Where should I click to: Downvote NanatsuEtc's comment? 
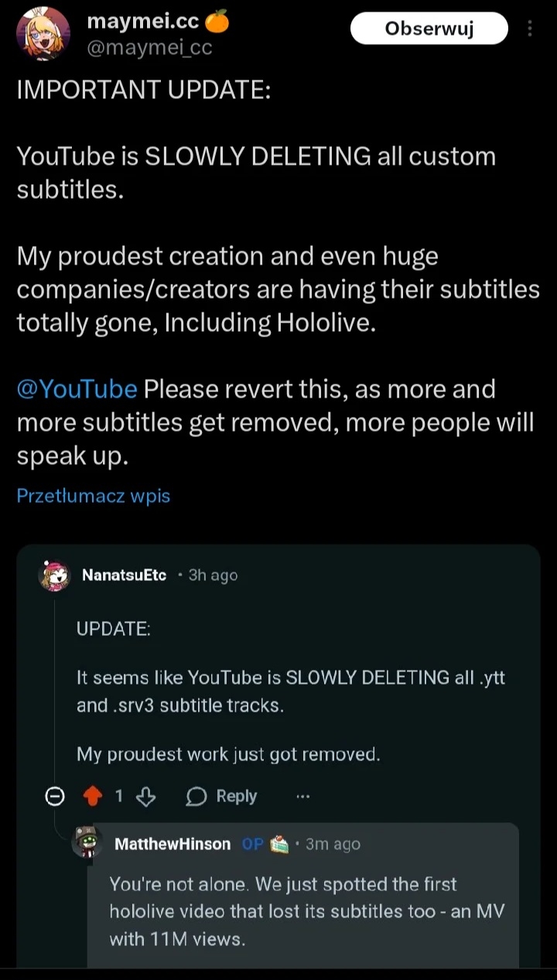146,796
